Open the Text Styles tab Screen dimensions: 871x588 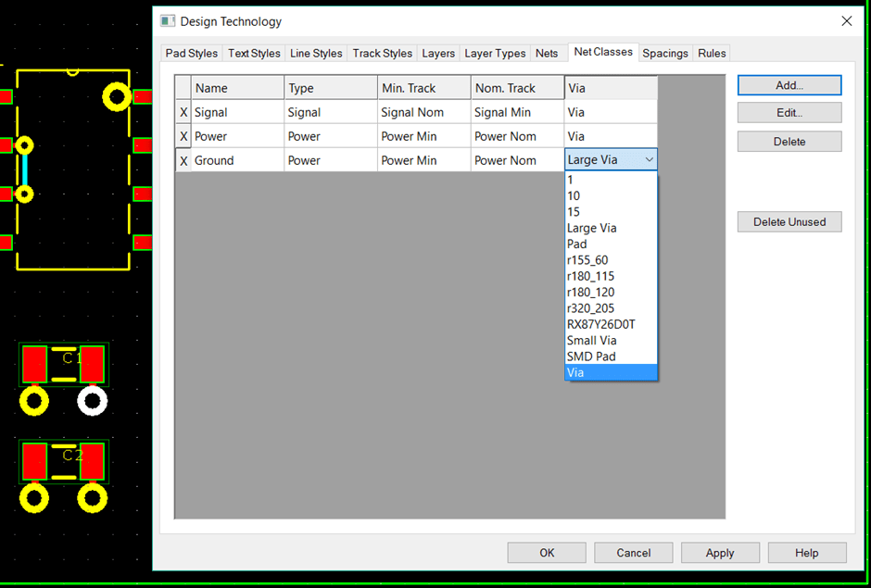click(x=254, y=54)
